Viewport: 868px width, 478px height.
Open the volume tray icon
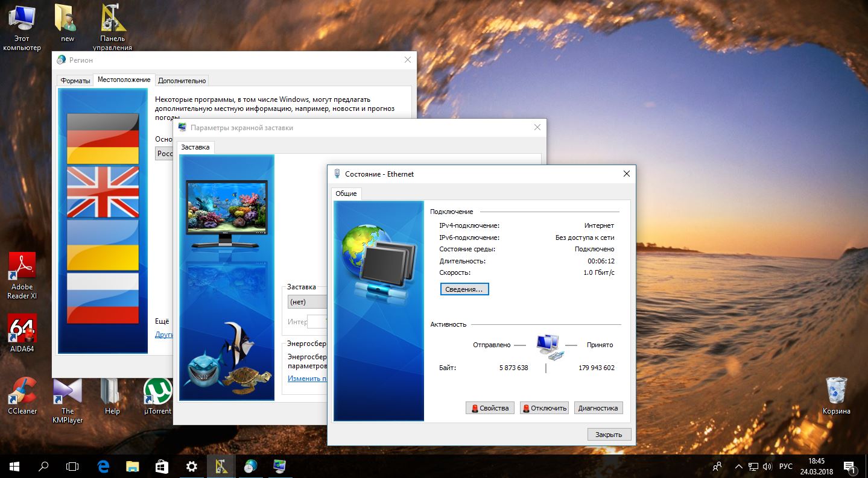click(767, 466)
